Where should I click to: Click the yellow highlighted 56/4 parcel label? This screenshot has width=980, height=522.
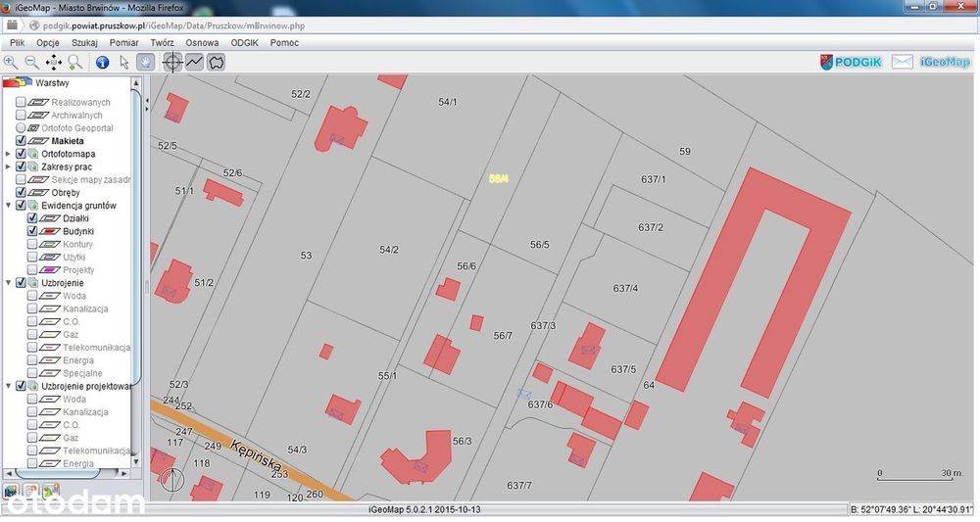(x=499, y=178)
